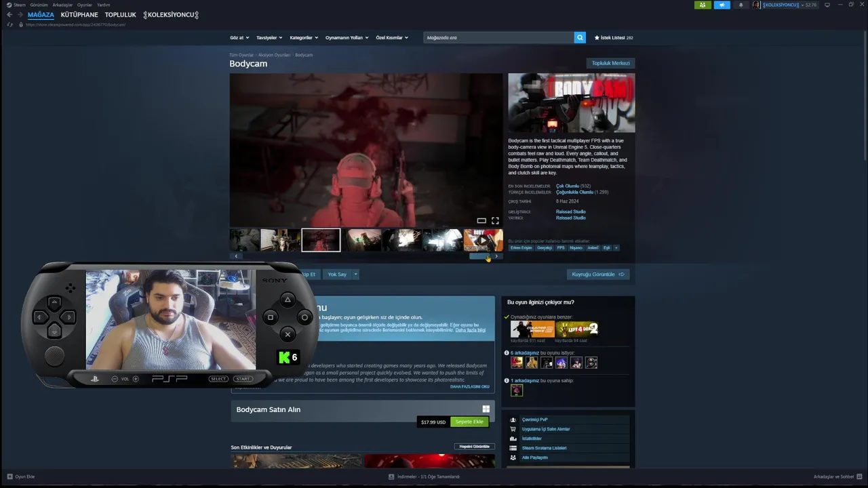Open the dropdown arrow next to Yok Say
Viewport: 868px width, 488px height.
coord(355,274)
